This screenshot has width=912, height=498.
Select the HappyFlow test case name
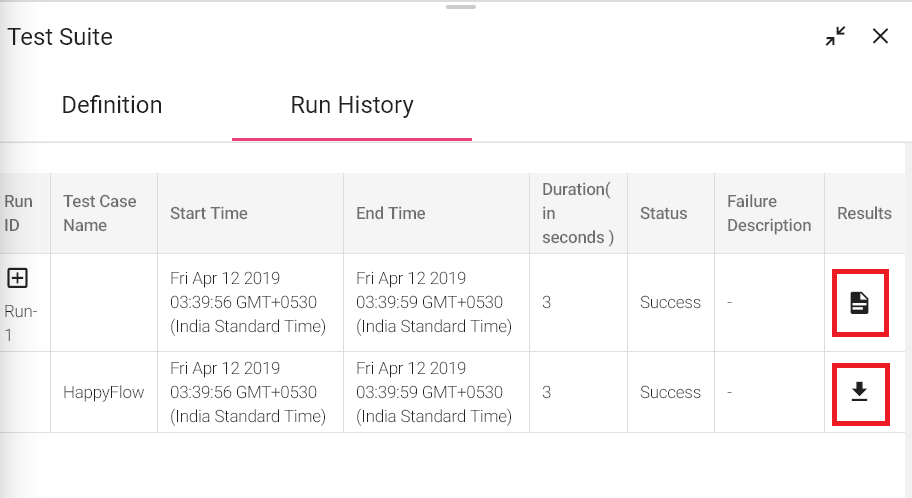point(104,392)
